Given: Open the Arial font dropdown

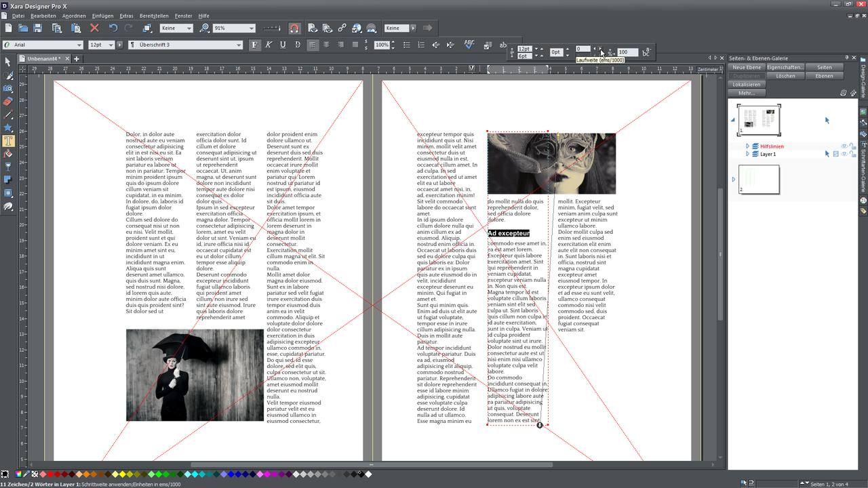Looking at the screenshot, I should click(79, 45).
